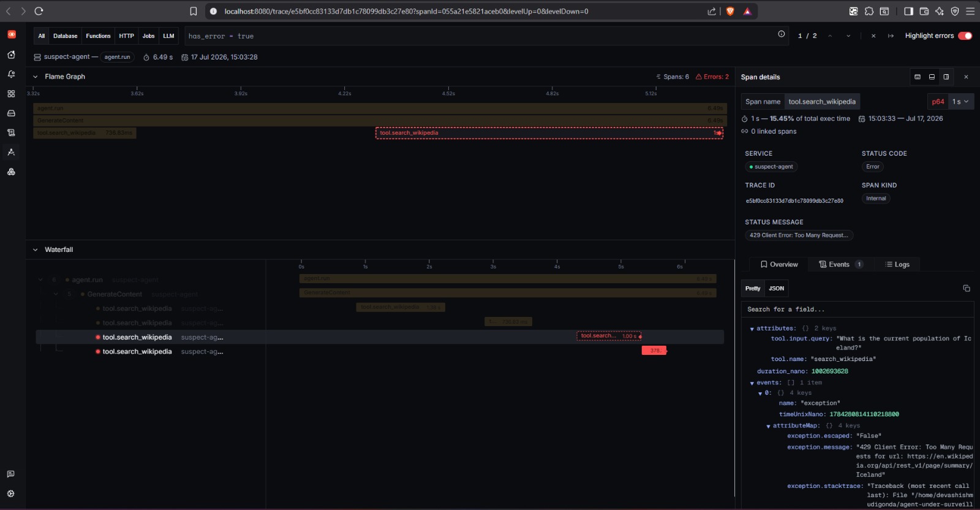Select the bottom-dock layout icon

coord(932,77)
